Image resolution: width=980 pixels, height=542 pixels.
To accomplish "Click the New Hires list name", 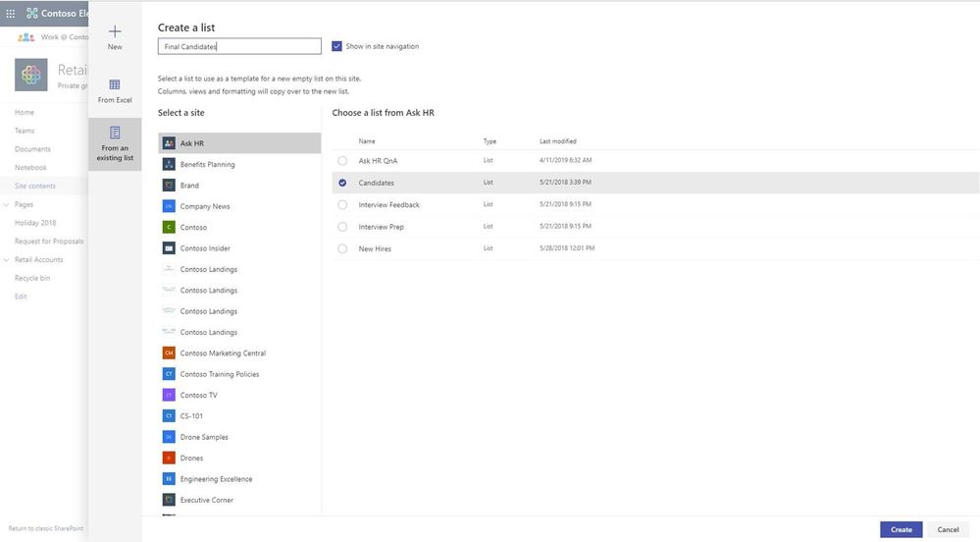I will coord(375,248).
